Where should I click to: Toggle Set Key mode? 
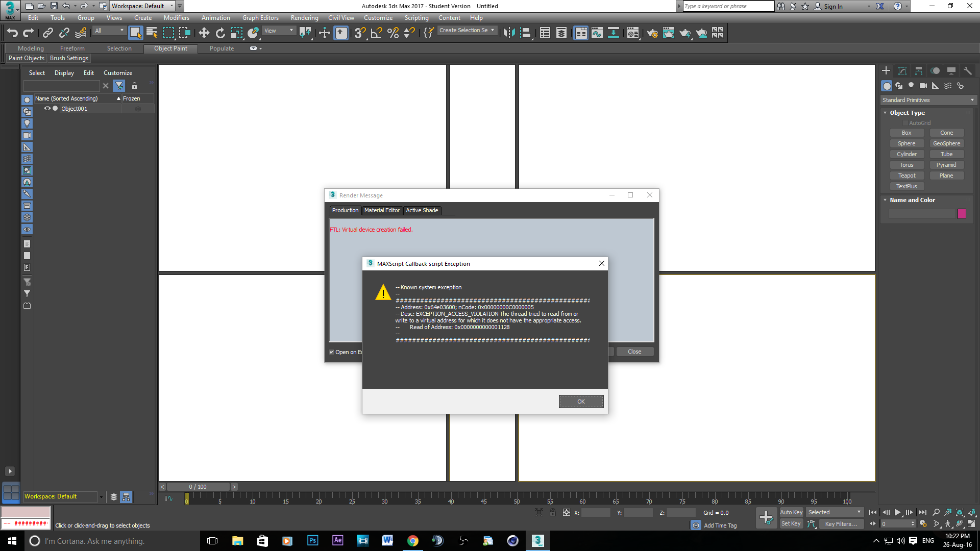click(x=791, y=524)
